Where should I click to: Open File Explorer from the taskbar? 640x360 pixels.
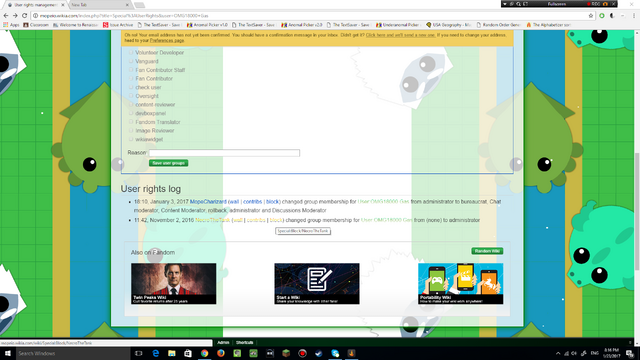pyautogui.click(x=172, y=353)
